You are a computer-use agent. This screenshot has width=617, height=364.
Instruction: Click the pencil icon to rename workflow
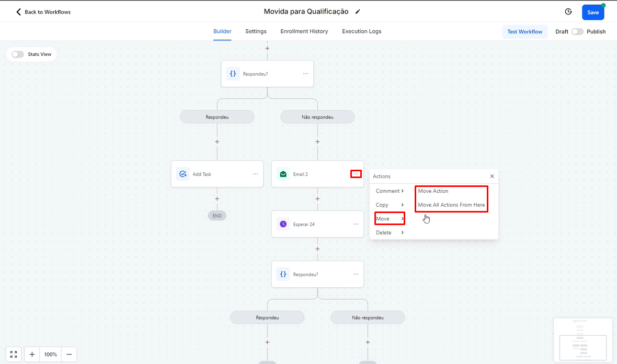click(358, 11)
